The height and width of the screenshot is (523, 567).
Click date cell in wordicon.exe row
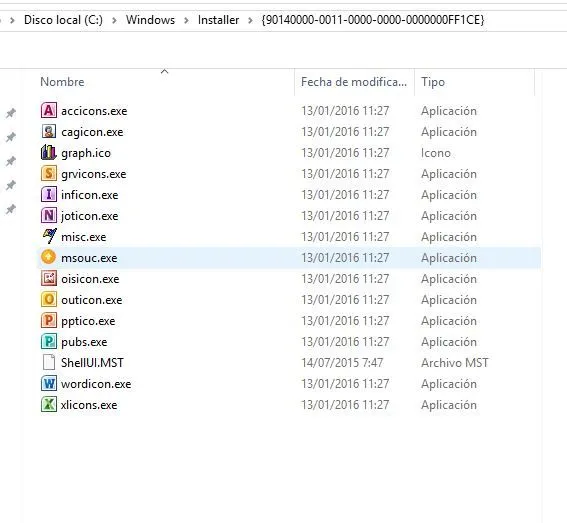345,383
